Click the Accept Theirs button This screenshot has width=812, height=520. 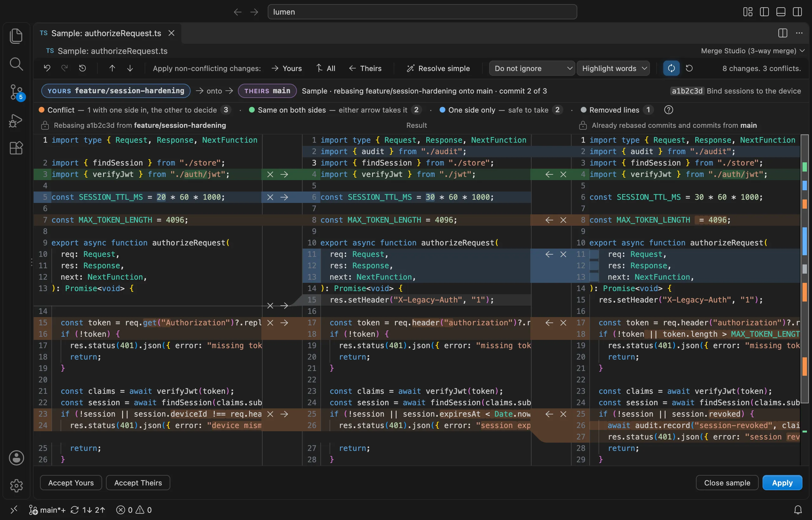point(138,483)
